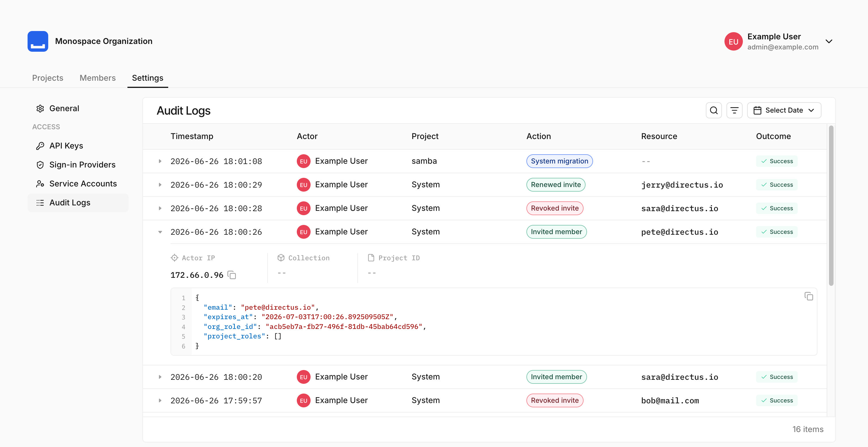Click the Monospace Organization name

pos(103,41)
